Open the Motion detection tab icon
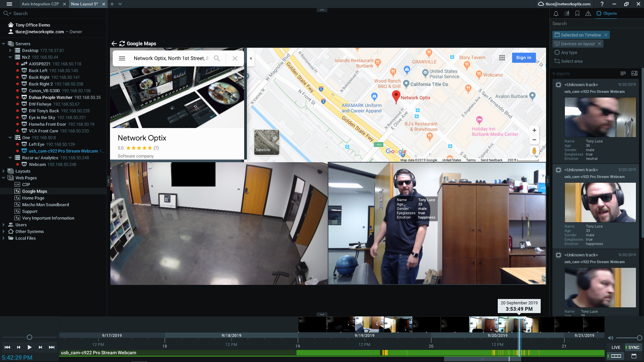 click(x=567, y=13)
